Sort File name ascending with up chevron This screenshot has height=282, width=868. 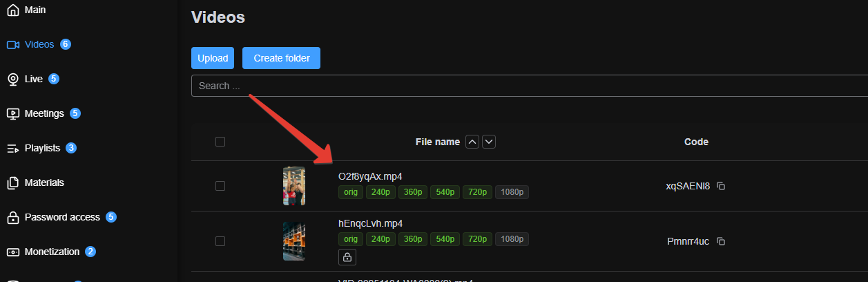pyautogui.click(x=472, y=142)
